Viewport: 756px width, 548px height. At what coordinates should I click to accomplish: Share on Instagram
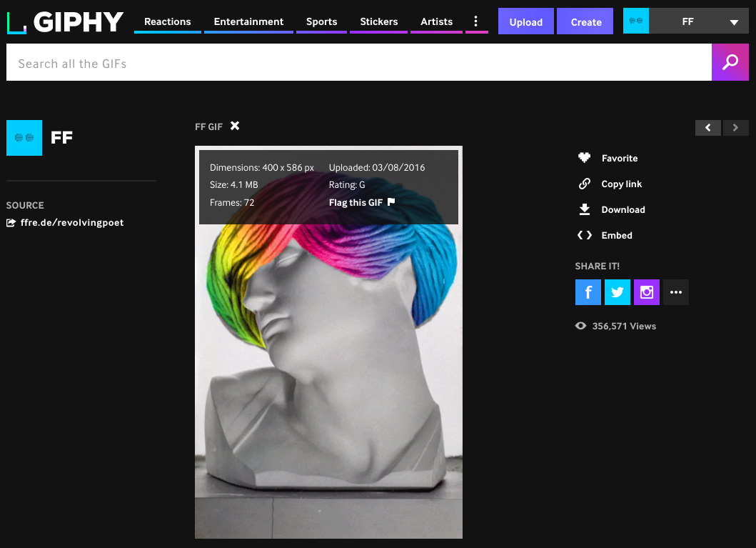pyautogui.click(x=647, y=292)
